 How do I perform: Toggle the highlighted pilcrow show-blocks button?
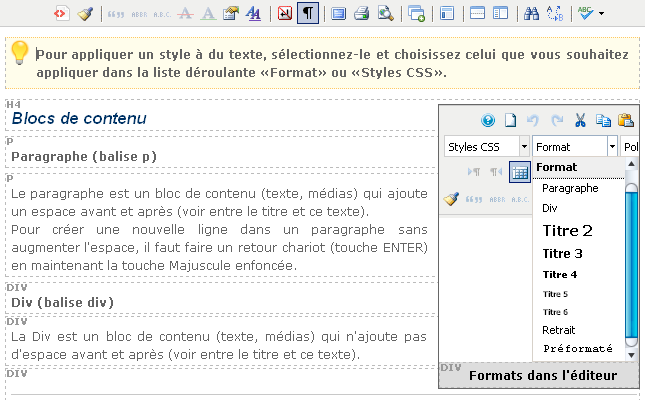[x=308, y=13]
